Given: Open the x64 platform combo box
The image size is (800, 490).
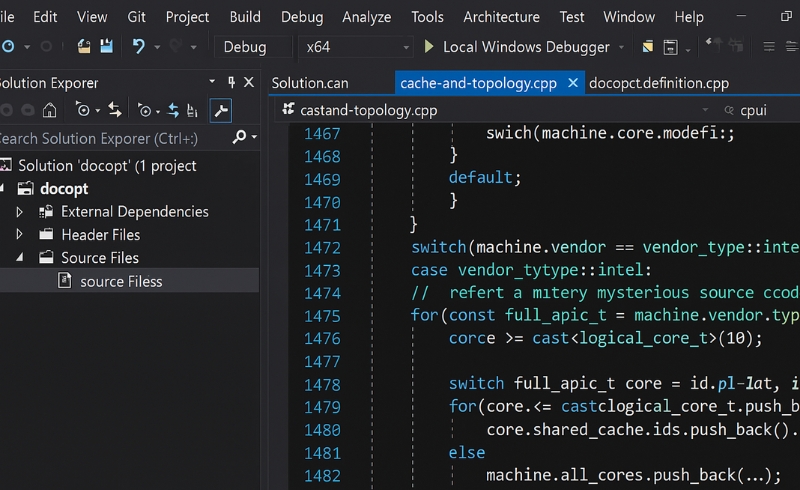Looking at the screenshot, I should (x=356, y=47).
